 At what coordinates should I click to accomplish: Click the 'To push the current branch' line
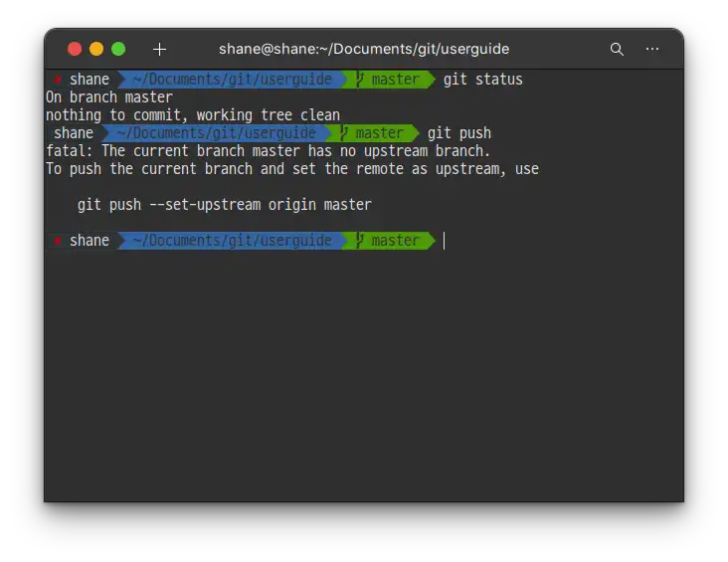292,169
